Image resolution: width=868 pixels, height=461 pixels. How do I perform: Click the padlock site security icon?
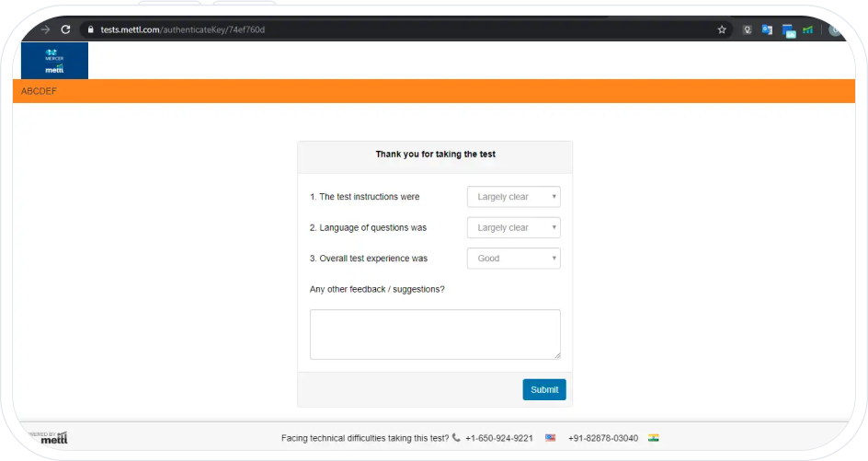point(90,29)
